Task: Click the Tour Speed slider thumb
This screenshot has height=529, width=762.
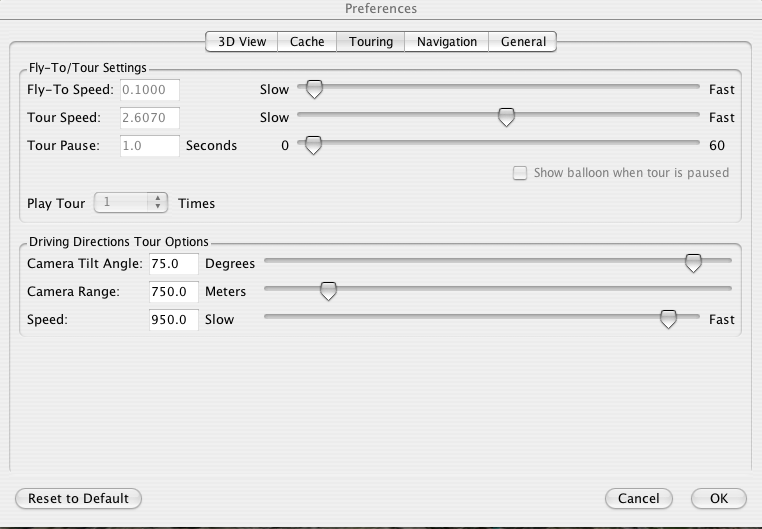Action: tap(506, 118)
